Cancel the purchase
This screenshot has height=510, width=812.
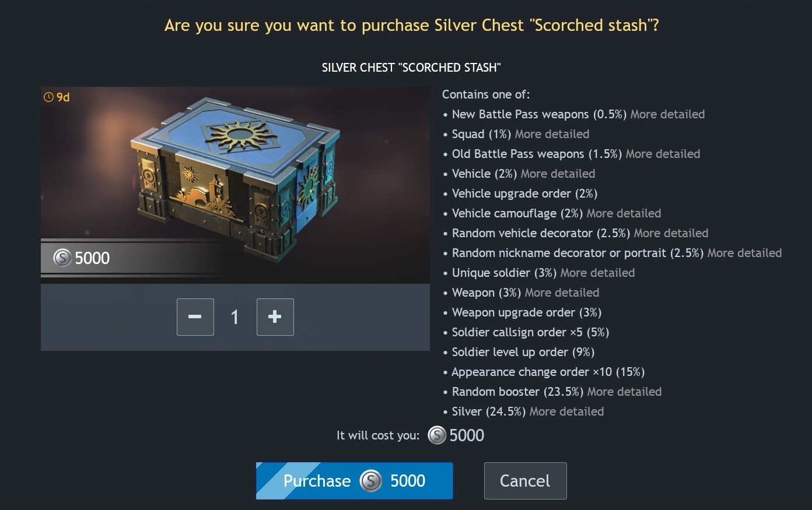pos(525,481)
